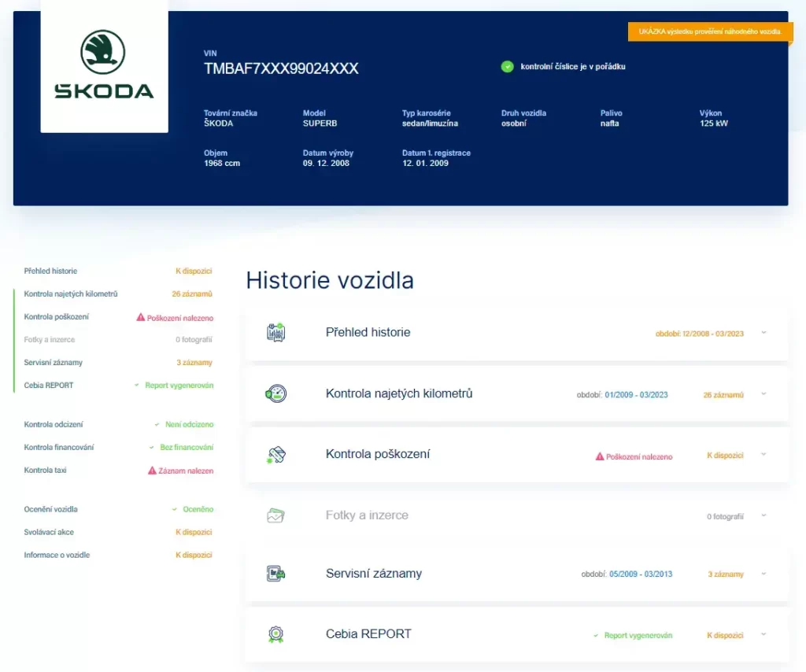Click the green check icon beside kontrolní číslice
Viewport: 806px width, 672px height.
coord(508,67)
